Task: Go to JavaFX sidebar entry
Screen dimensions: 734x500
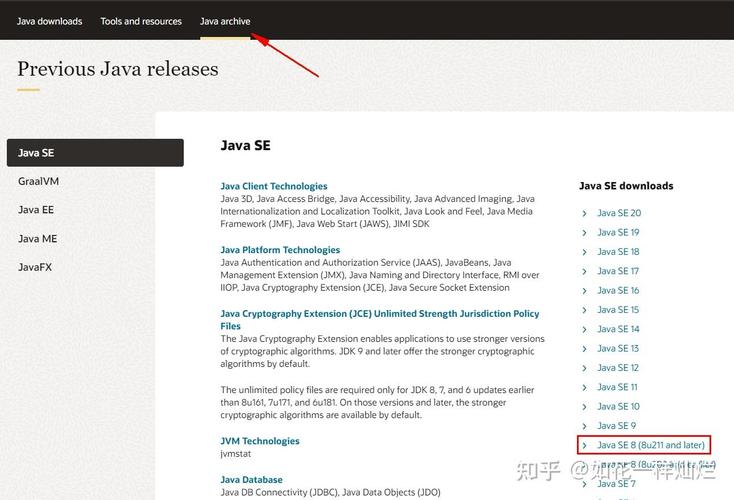Action: (35, 267)
